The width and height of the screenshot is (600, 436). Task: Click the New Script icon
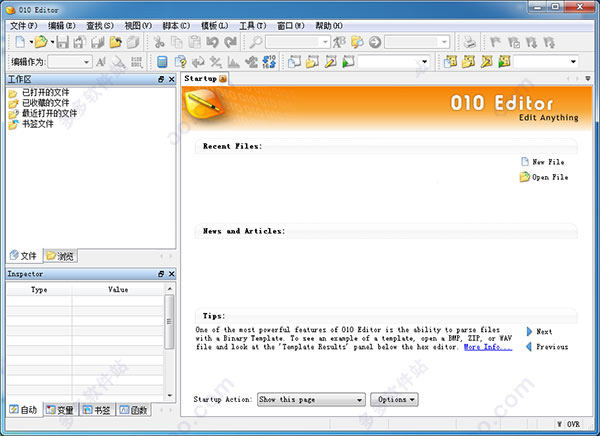coord(294,62)
